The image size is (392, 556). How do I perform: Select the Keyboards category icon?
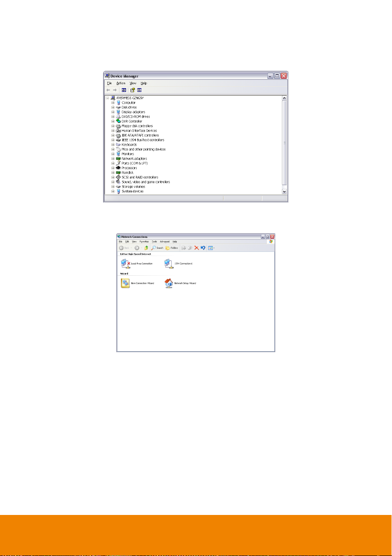click(x=119, y=144)
